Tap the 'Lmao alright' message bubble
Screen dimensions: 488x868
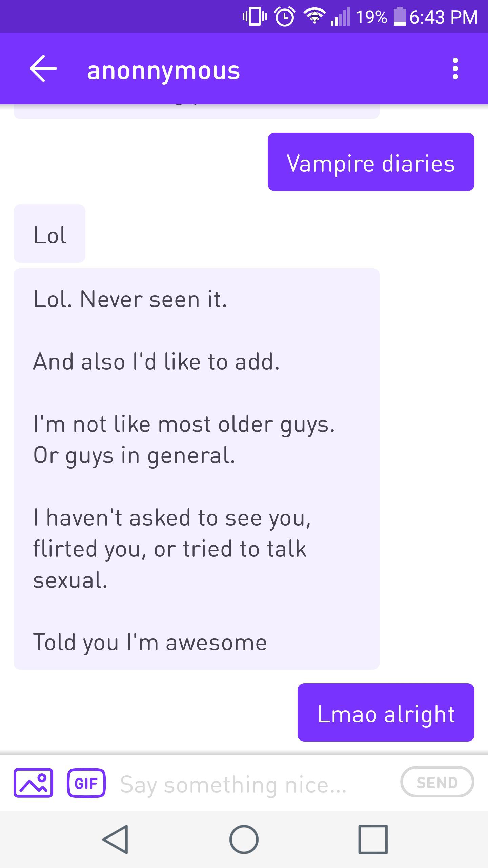click(x=386, y=712)
